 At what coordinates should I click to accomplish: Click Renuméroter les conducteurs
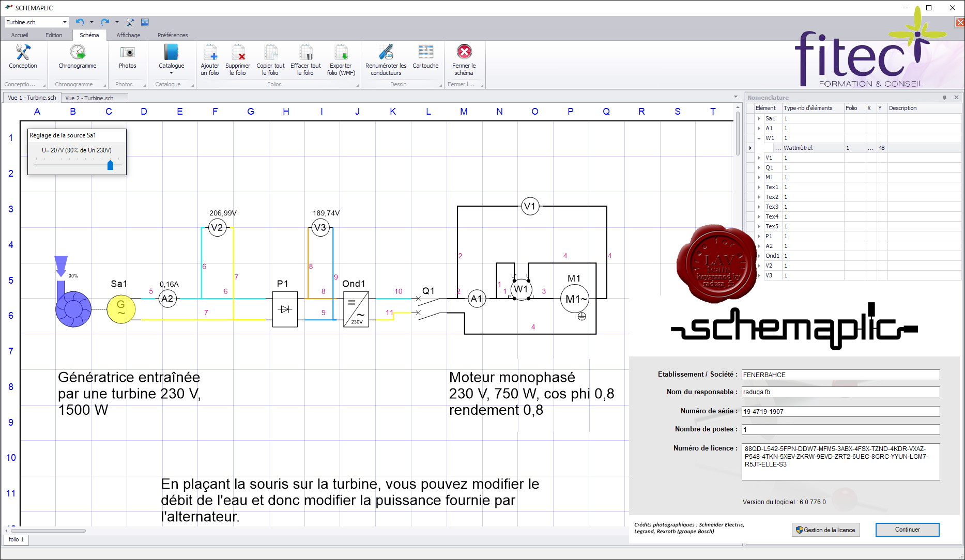pyautogui.click(x=386, y=60)
